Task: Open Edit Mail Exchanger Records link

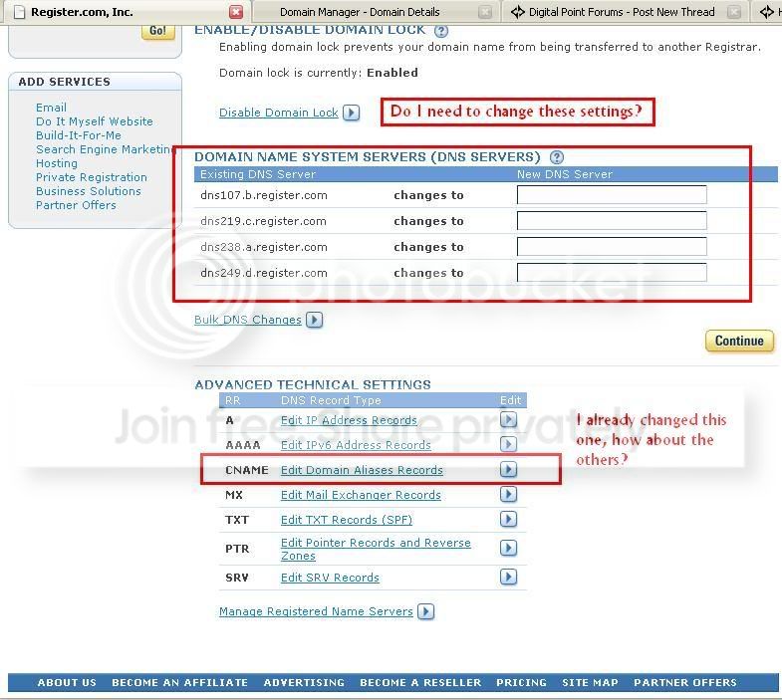Action: click(x=361, y=495)
